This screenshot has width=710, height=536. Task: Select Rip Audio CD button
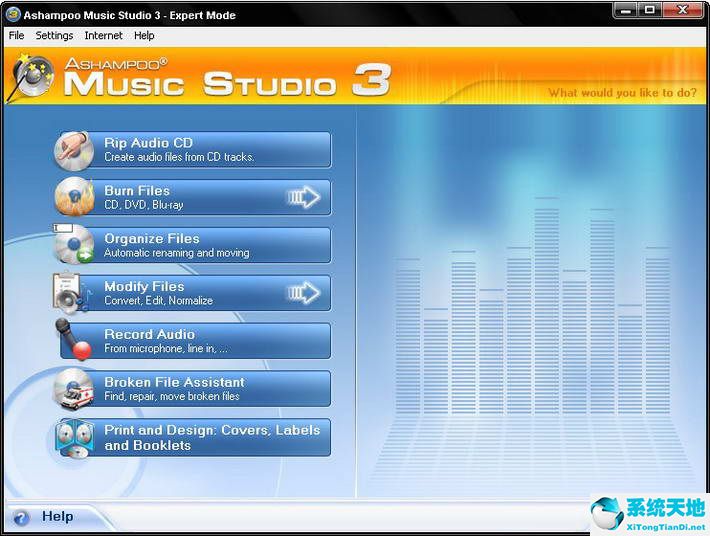point(195,150)
